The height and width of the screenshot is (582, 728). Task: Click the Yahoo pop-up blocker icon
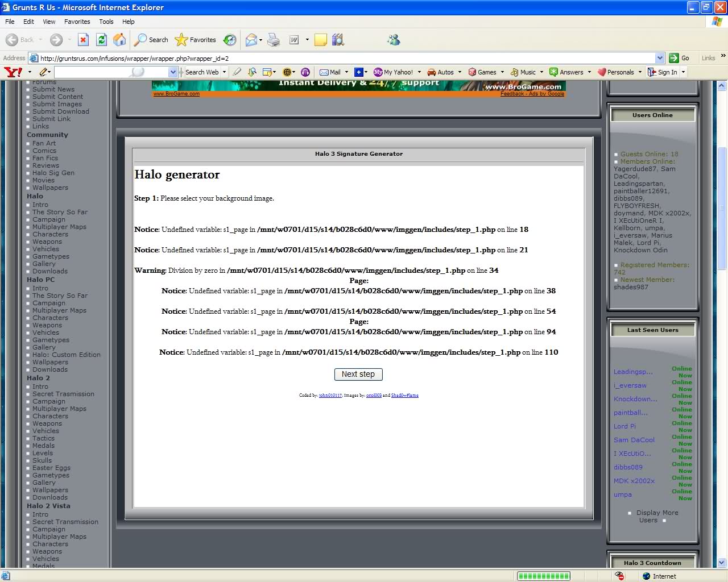(251, 72)
